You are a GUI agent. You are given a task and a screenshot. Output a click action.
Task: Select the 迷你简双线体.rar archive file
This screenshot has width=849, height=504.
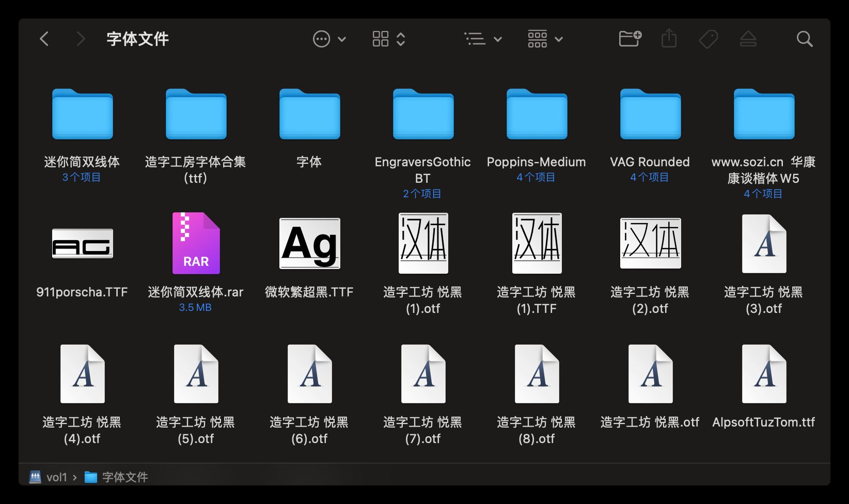coord(196,243)
